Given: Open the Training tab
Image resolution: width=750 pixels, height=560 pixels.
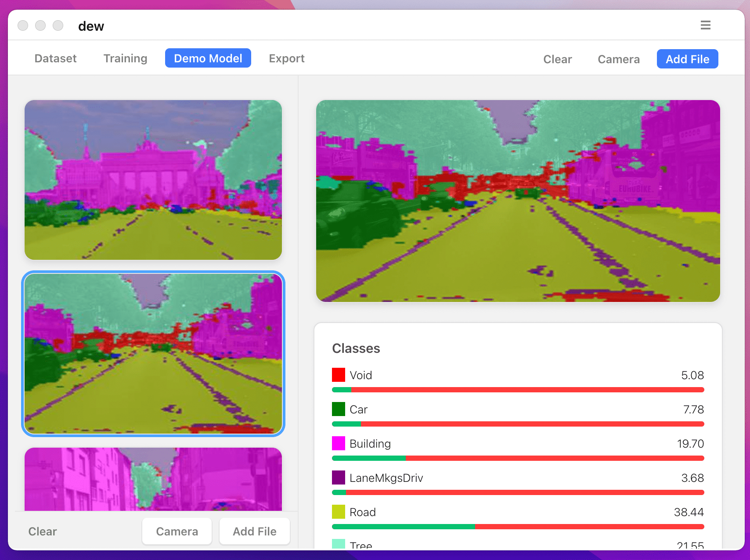Looking at the screenshot, I should pyautogui.click(x=125, y=58).
